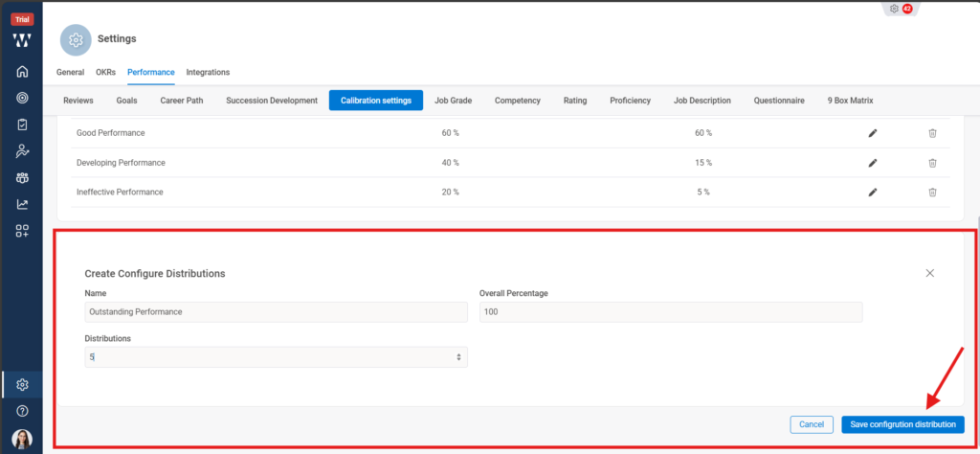Screen dimensions: 980x454
Task: Switch to the Integrations tab
Action: coord(208,72)
